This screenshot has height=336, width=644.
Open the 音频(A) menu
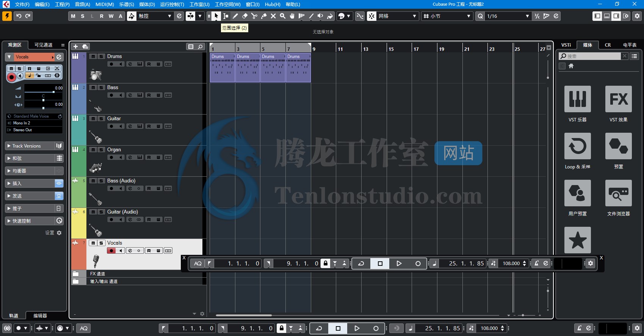tap(82, 4)
